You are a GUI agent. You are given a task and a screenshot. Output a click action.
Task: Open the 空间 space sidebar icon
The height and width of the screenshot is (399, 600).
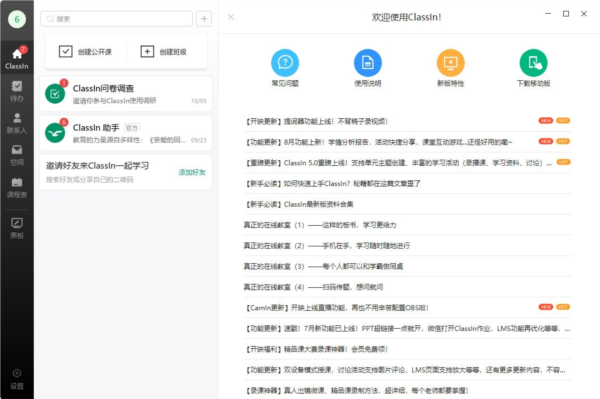[17, 155]
